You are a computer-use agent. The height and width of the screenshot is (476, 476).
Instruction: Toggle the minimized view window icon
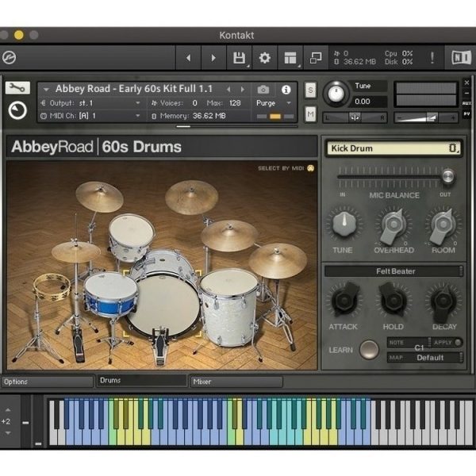[x=316, y=58]
